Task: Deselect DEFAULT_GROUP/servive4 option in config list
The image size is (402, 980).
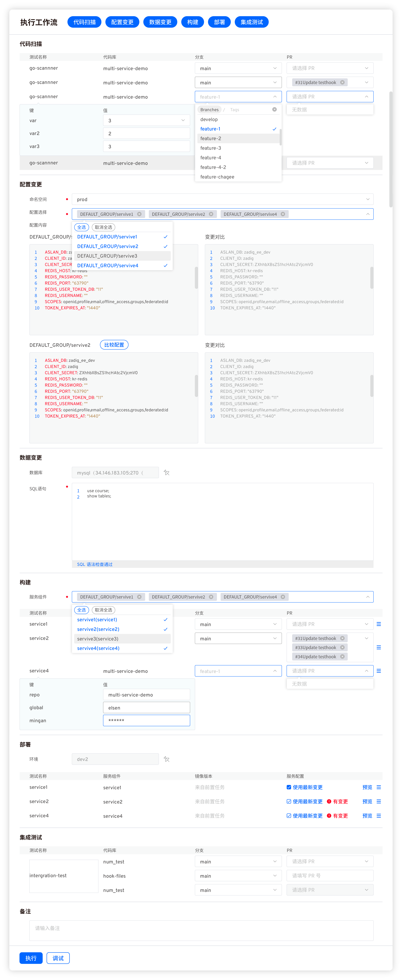Action: point(122,266)
